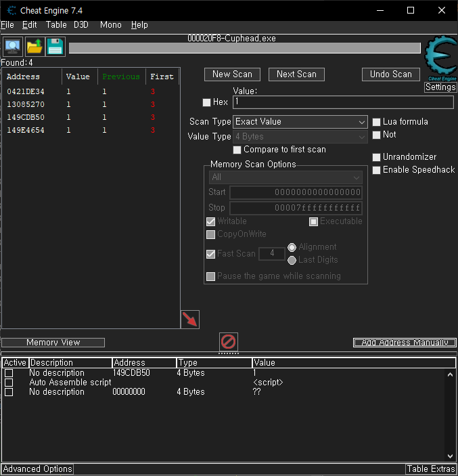
Task: Toggle the Executable checkbox
Action: pos(313,221)
